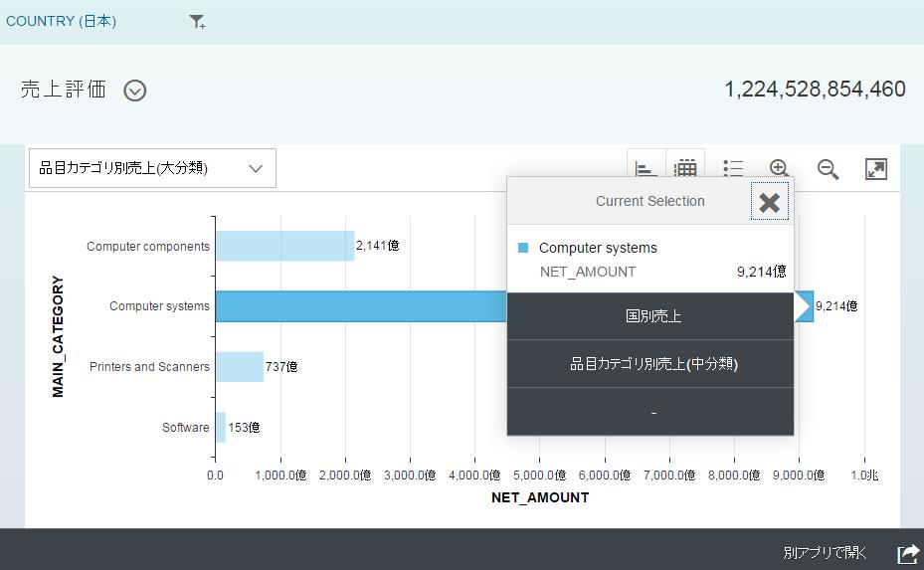The width and height of the screenshot is (924, 570).
Task: Select 品目カテゴリ別売上(中分類) in popup menu
Action: pyautogui.click(x=652, y=364)
